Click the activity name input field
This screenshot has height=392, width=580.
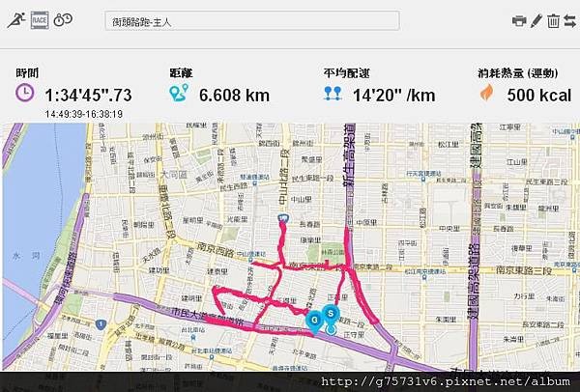[x=252, y=20]
